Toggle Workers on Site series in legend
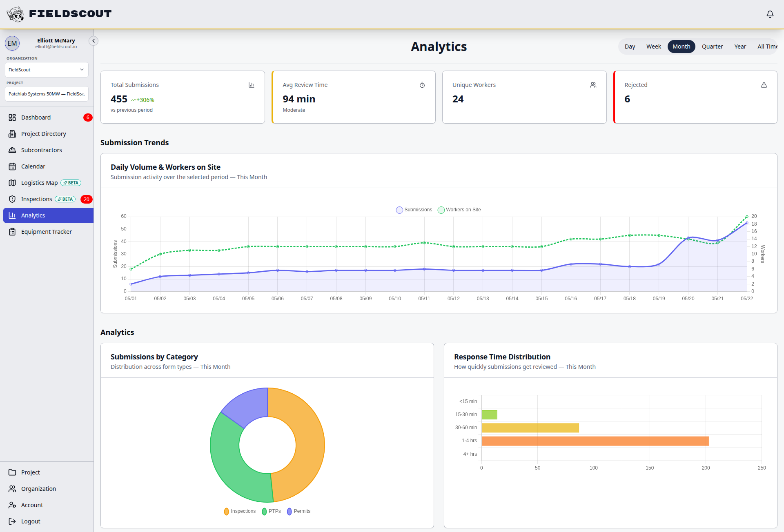Screen dimensions: 784x532 point(459,210)
